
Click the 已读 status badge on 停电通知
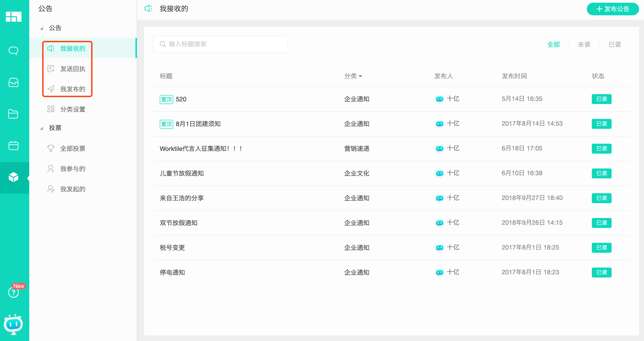601,273
